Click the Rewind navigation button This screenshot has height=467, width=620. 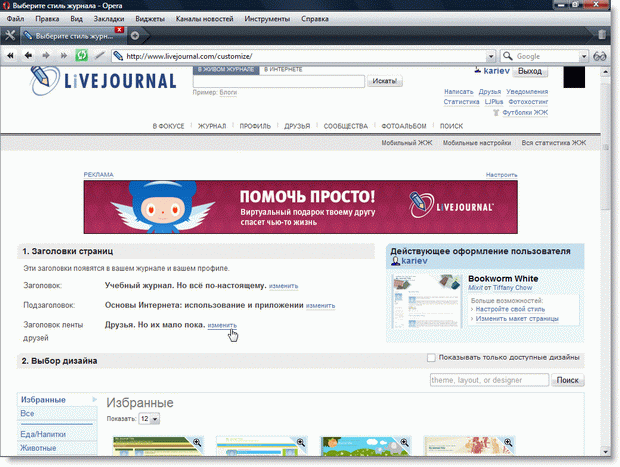(x=10, y=56)
